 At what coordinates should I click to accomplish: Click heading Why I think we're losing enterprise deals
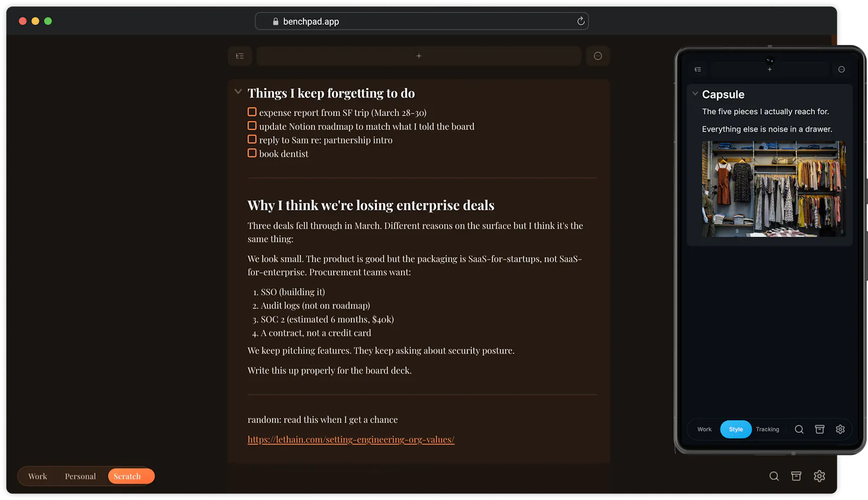(371, 206)
